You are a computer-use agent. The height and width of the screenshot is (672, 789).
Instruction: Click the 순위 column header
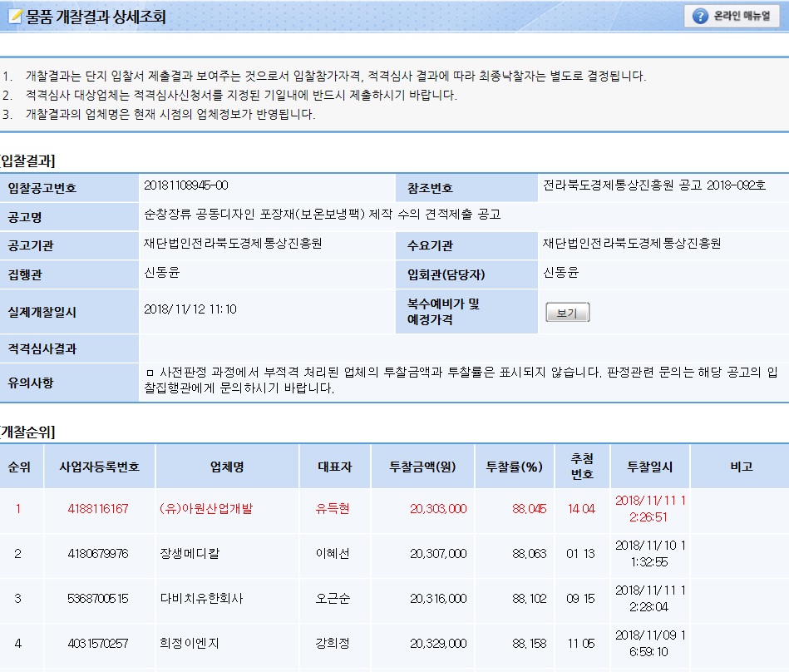tap(19, 467)
